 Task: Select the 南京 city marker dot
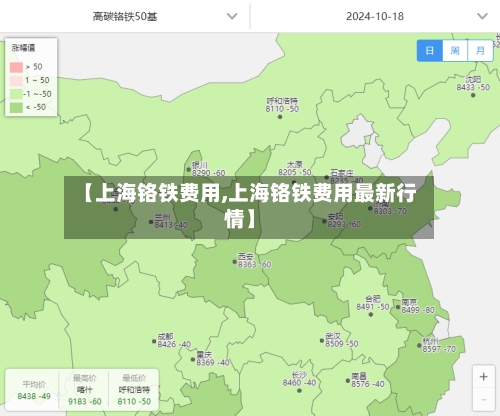[398, 307]
